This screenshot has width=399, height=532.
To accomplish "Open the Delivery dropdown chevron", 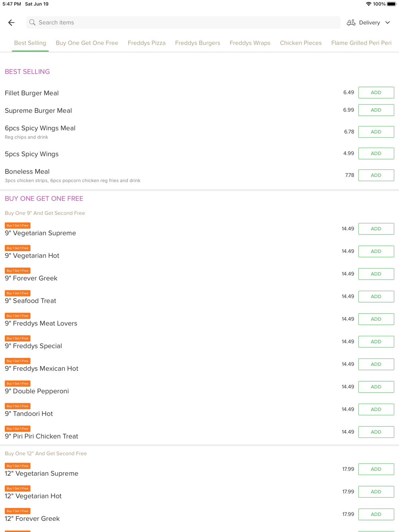I will [387, 23].
